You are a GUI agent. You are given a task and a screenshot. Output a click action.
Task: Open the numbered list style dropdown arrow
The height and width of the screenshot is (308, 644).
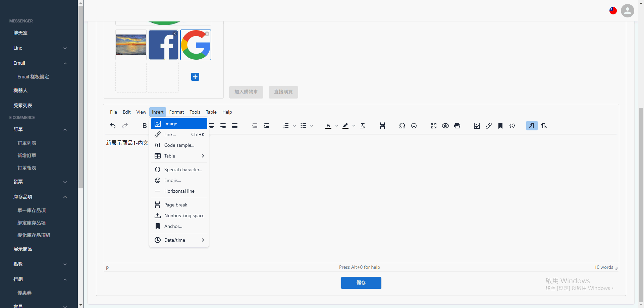[294, 126]
